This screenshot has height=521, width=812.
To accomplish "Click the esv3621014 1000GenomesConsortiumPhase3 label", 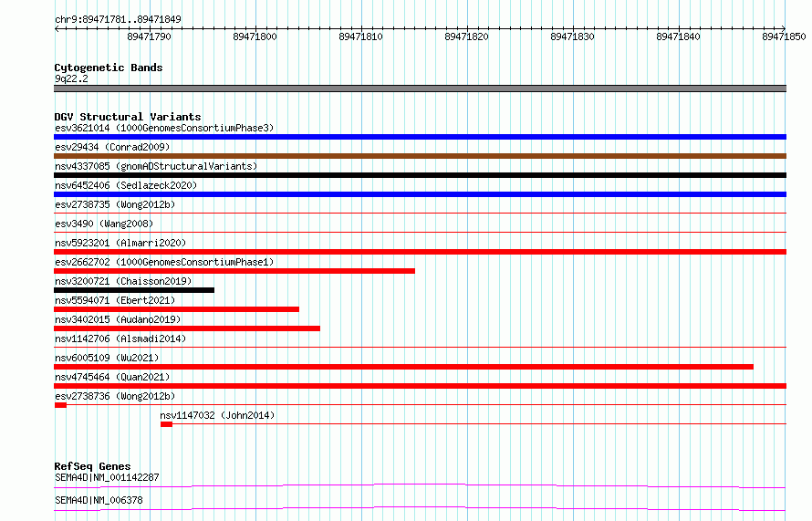I will click(164, 128).
